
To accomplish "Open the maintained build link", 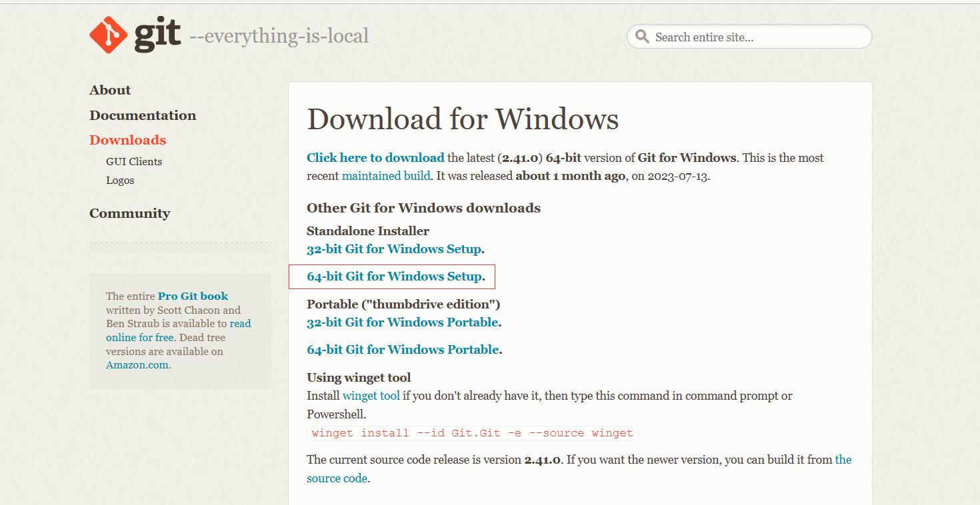I will point(386,177).
